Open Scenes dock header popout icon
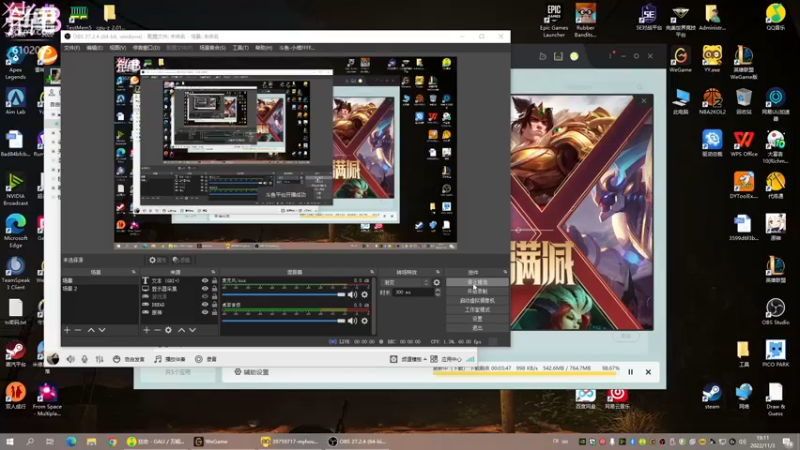 134,272
